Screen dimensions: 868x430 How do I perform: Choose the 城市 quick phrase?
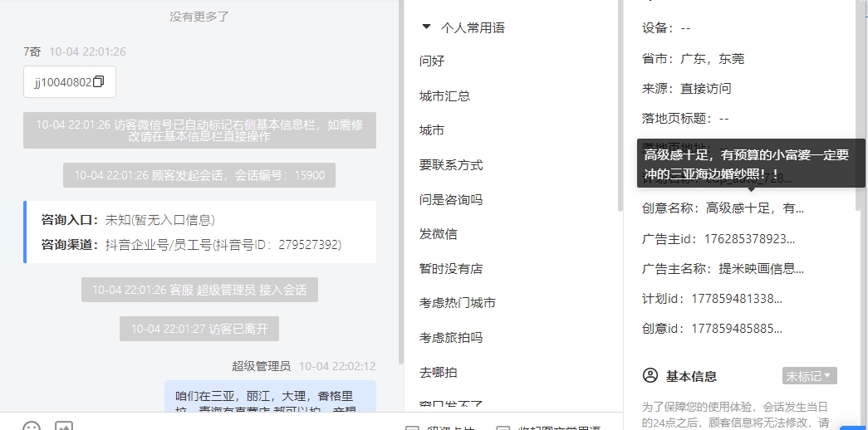click(x=432, y=130)
